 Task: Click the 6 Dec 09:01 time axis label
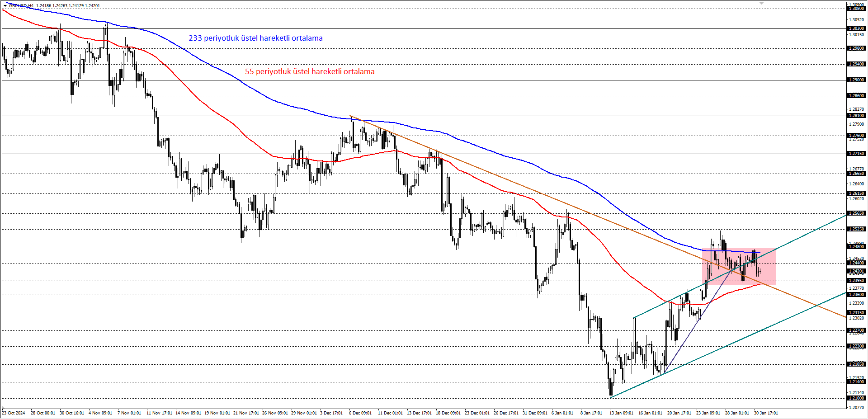tap(360, 413)
